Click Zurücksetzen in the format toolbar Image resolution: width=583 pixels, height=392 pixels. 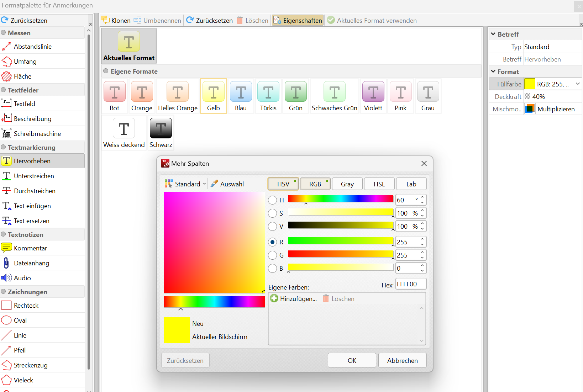coord(210,20)
